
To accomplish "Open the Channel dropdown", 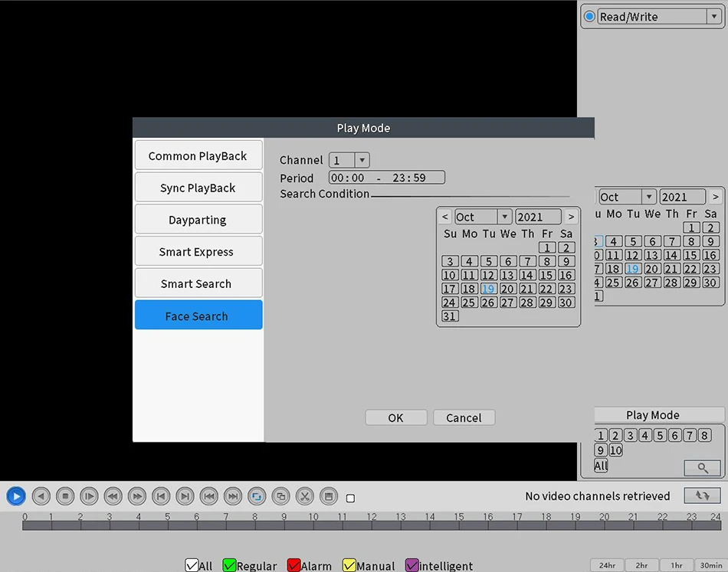I will (x=361, y=160).
